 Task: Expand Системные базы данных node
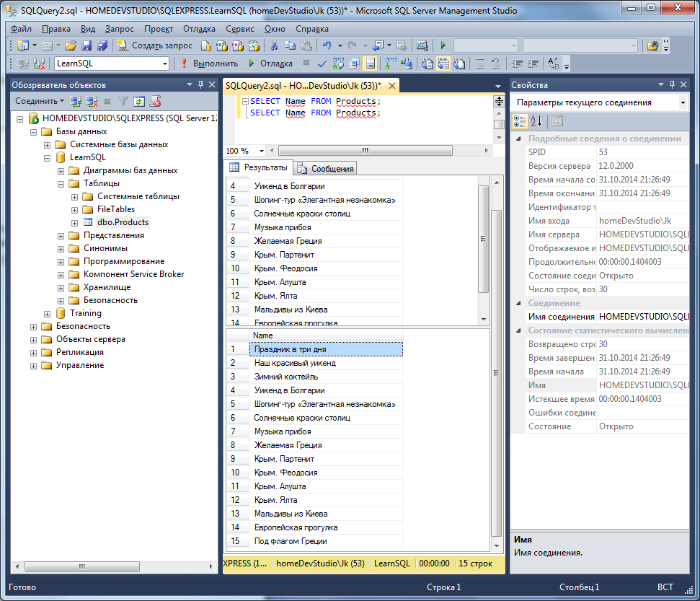[48, 145]
